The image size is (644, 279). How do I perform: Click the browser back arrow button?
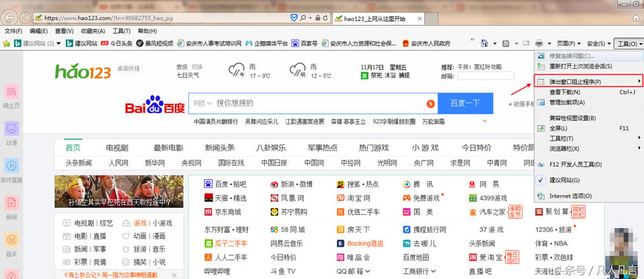(10, 17)
